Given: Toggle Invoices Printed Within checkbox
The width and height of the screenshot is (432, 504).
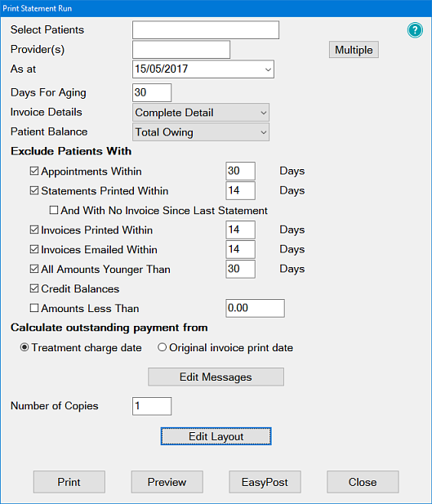Looking at the screenshot, I should pyautogui.click(x=34, y=230).
